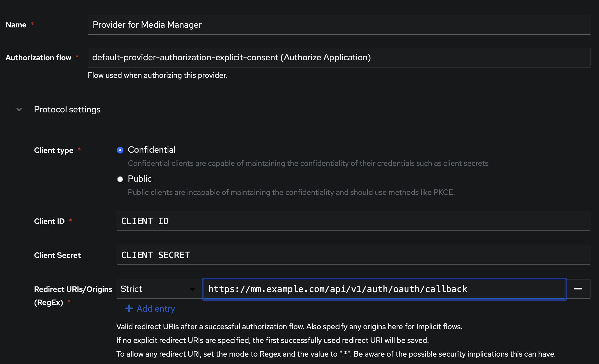Click the asterisk next to Authorization flow
This screenshot has height=364, width=599.
[x=77, y=57]
